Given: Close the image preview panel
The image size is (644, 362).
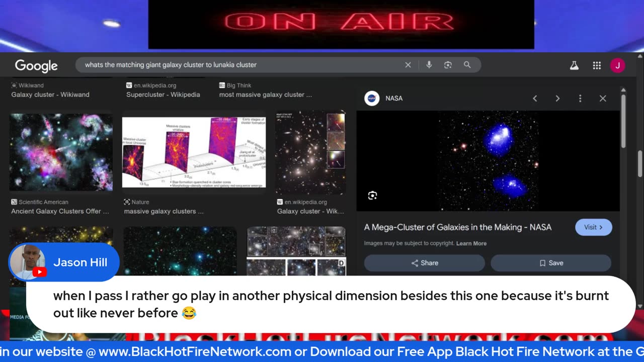Looking at the screenshot, I should pyautogui.click(x=603, y=99).
